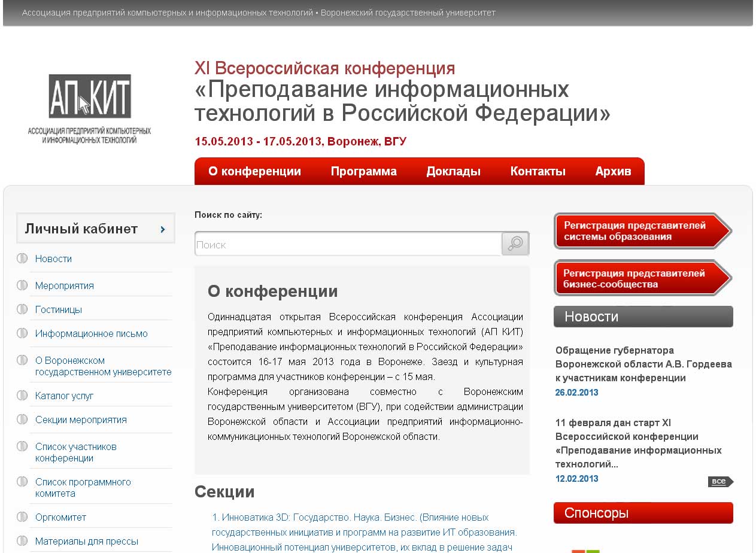Viewport: 756px width, 553px height.
Task: Click news date 26.02.2013
Action: click(576, 393)
